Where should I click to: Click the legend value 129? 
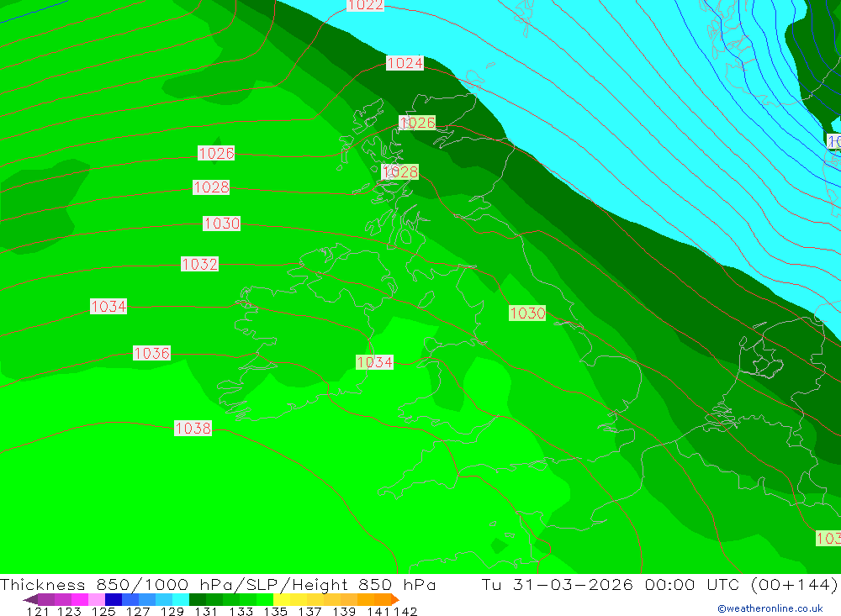172,612
